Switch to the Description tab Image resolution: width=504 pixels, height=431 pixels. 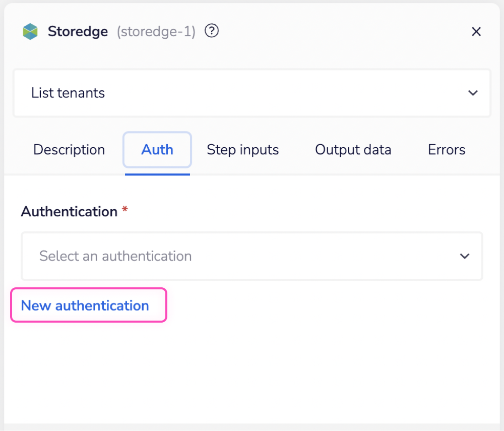tap(69, 150)
